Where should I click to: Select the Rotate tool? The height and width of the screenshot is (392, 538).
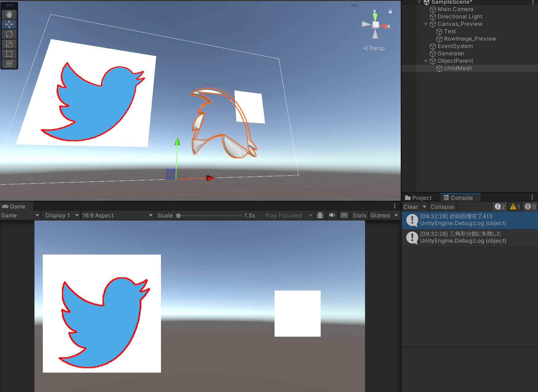point(9,34)
